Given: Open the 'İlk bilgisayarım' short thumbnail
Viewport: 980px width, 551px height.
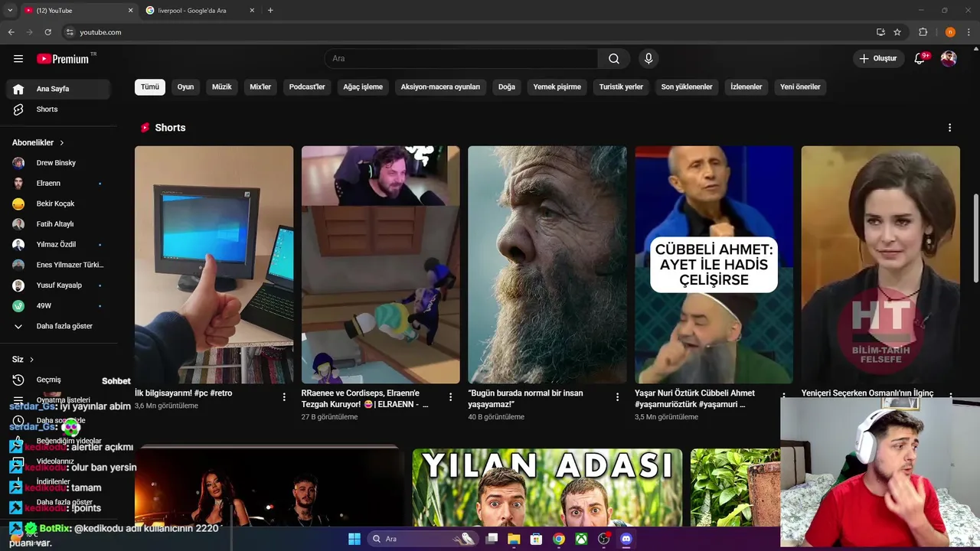Looking at the screenshot, I should (x=214, y=265).
